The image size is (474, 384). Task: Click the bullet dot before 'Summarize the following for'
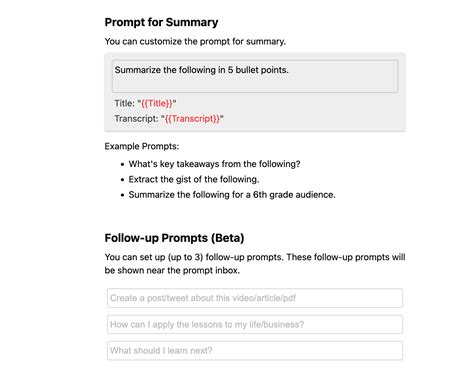122,195
